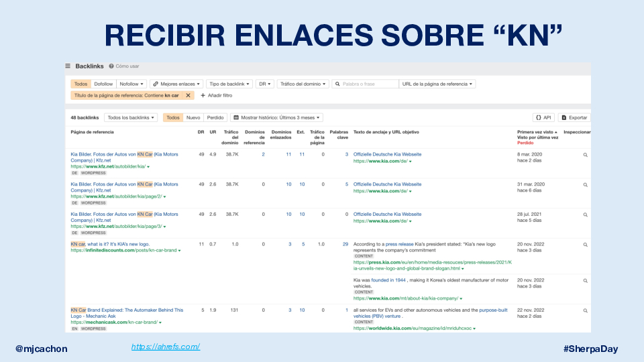Click the #SherpaDay hashtag text
This screenshot has width=644, height=362.
590,349
